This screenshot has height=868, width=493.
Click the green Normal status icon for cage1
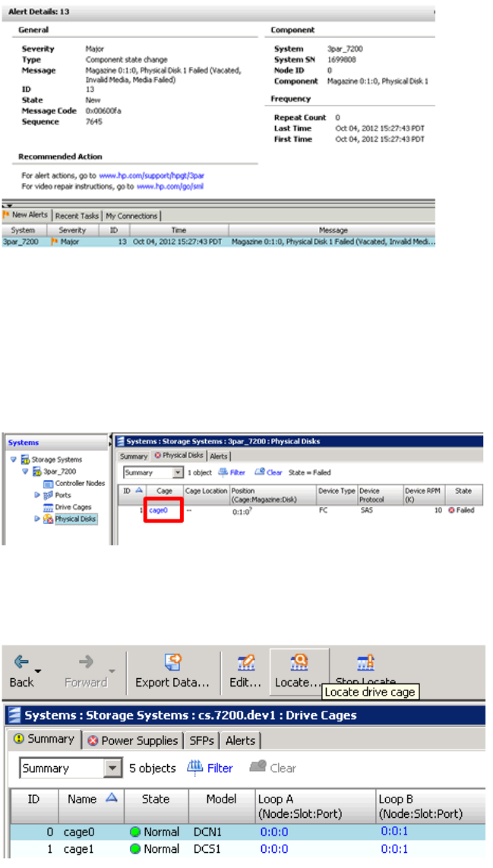[x=135, y=849]
